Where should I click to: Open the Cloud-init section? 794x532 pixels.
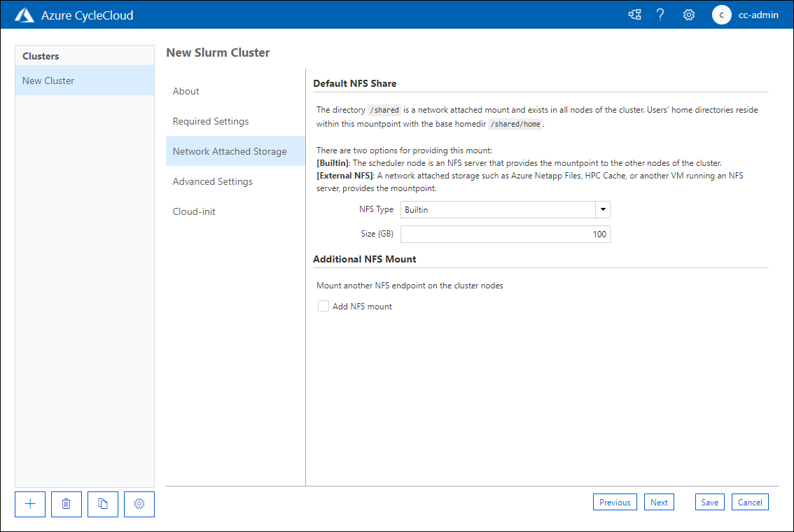(x=194, y=211)
